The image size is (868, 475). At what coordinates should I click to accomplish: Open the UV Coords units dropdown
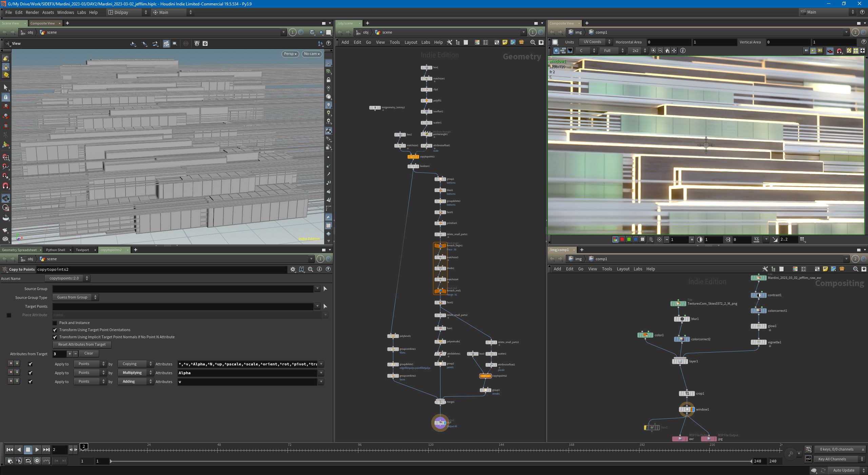[595, 42]
